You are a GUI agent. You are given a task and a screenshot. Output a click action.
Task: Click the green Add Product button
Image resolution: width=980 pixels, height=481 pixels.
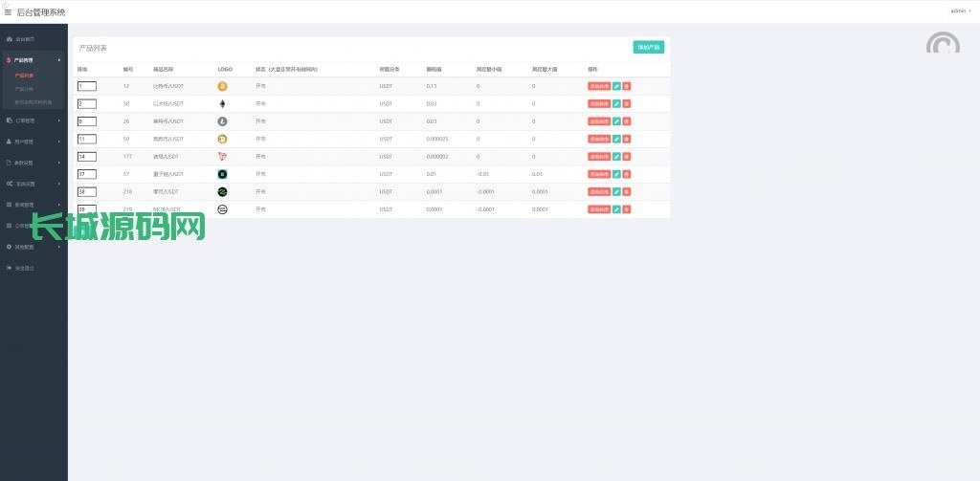[648, 47]
